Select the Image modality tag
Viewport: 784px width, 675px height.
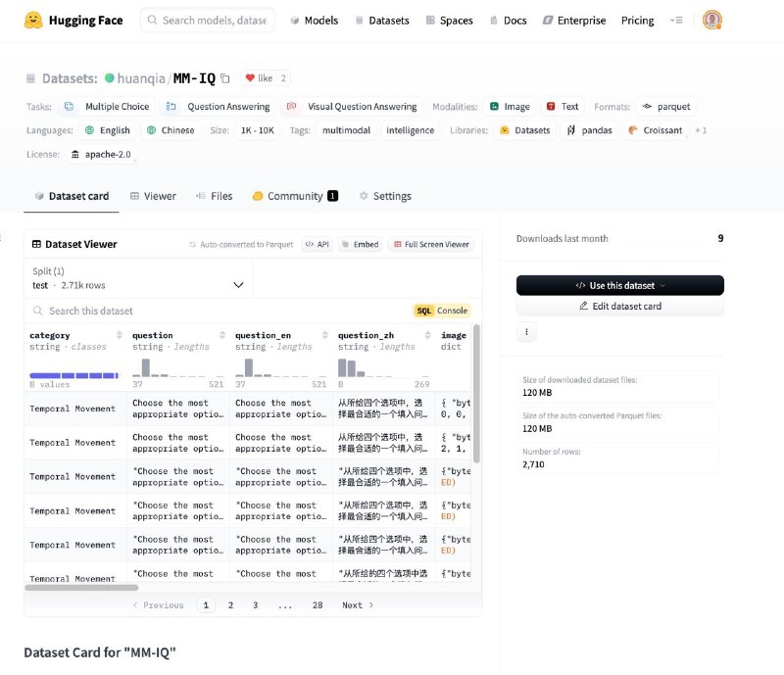click(x=510, y=107)
